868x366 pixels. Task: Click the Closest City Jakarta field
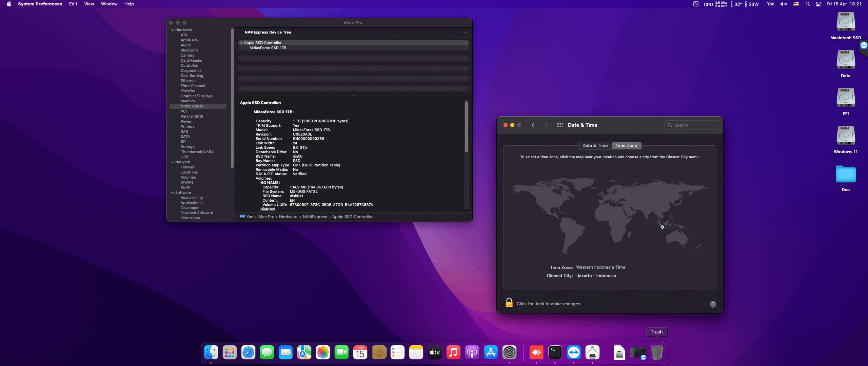click(596, 276)
